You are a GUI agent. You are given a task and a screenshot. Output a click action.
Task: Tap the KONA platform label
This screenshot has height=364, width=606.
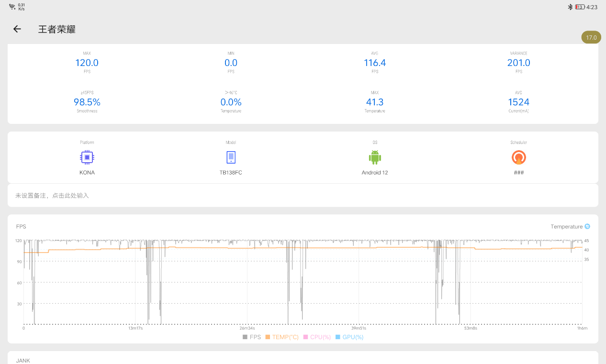87,173
